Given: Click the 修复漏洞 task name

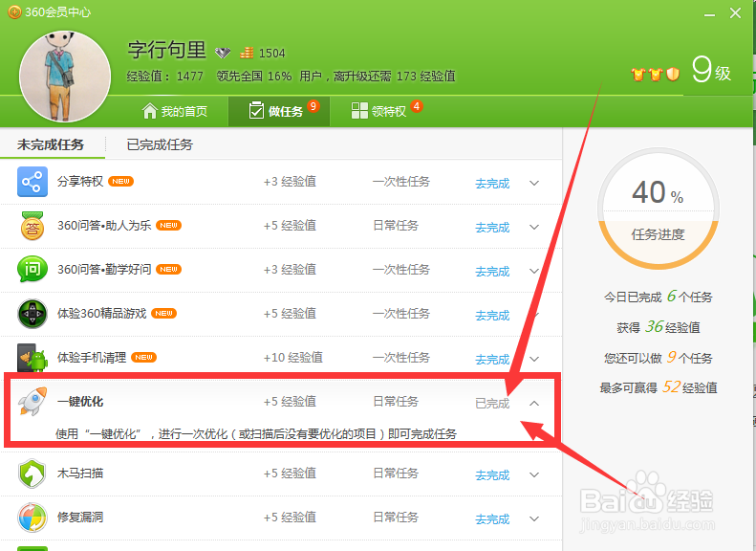Looking at the screenshot, I should [80, 518].
